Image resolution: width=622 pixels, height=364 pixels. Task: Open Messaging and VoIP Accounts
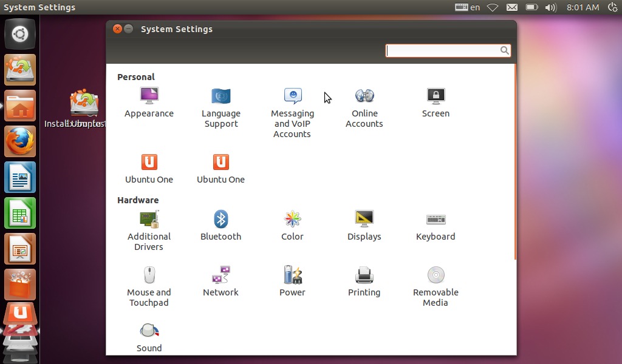292,113
